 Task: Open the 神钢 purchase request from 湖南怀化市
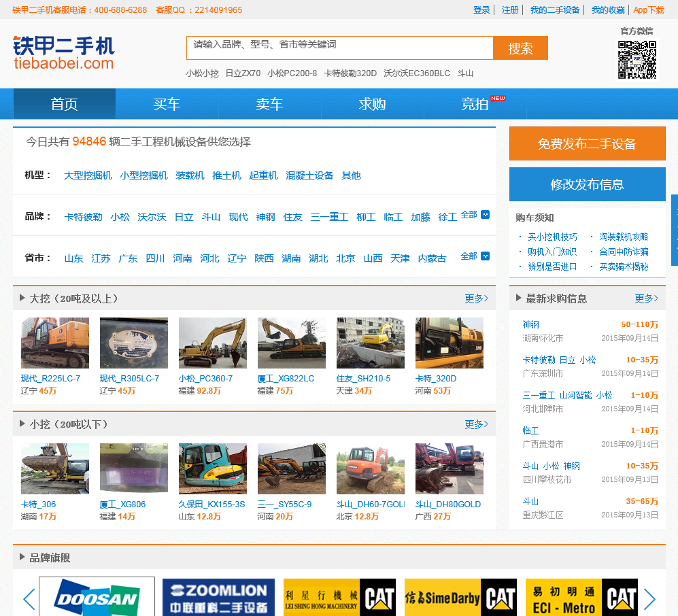(531, 324)
